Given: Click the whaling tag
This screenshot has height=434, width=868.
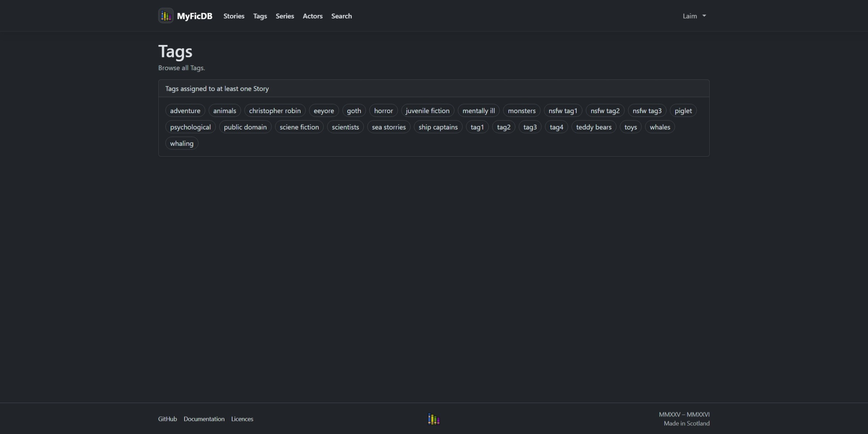Looking at the screenshot, I should tap(182, 143).
